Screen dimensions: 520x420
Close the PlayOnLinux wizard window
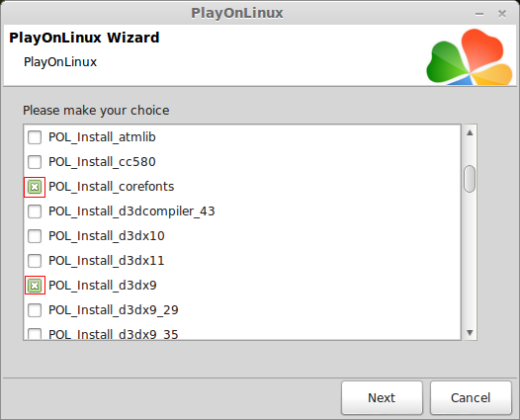502,14
